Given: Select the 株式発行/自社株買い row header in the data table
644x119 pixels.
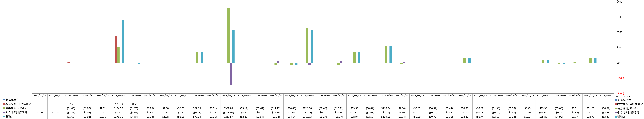Looking at the screenshot, I should tap(17, 104).
